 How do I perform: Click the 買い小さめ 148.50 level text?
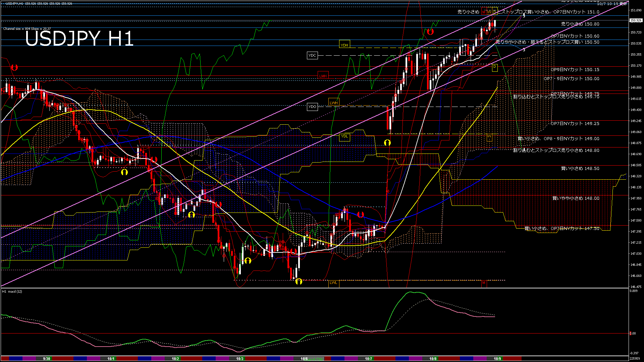[580, 169]
